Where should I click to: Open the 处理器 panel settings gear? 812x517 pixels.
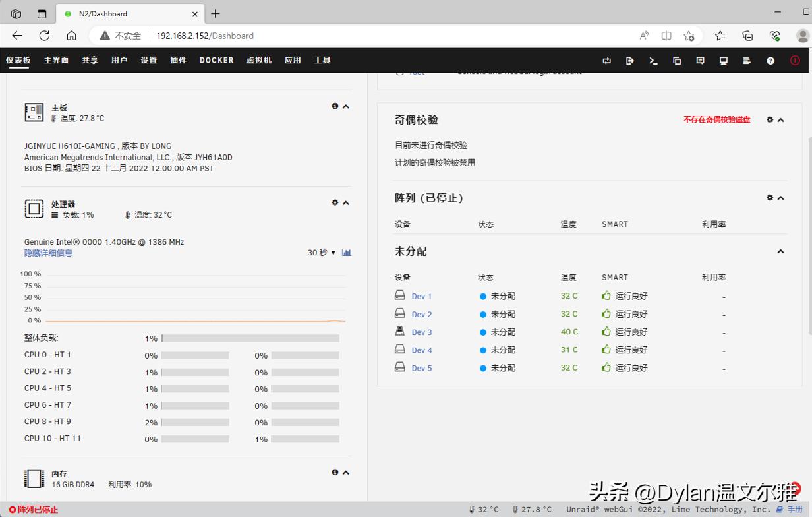pyautogui.click(x=335, y=202)
